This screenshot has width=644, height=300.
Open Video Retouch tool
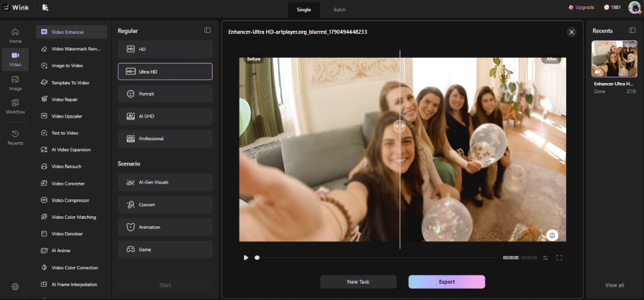[72, 167]
